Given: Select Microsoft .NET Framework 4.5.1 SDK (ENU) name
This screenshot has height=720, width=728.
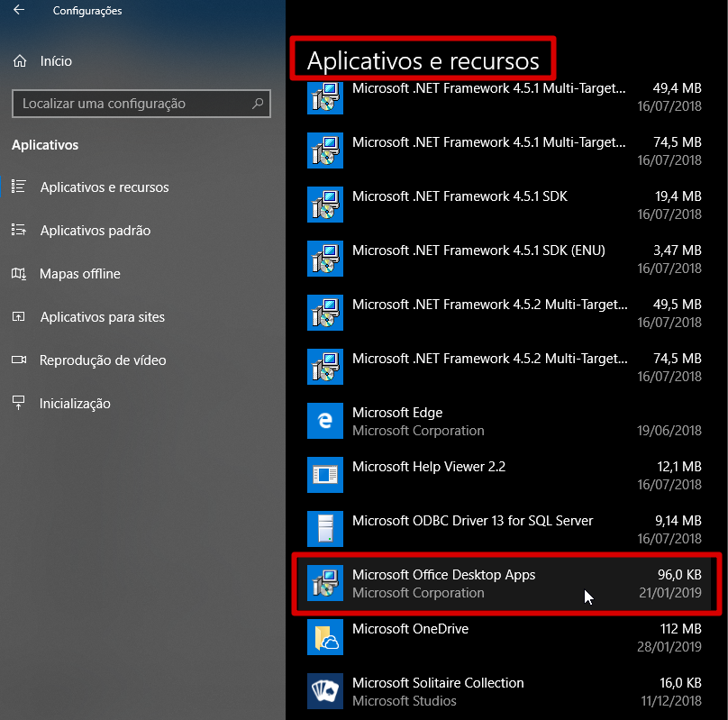Looking at the screenshot, I should (x=478, y=251).
